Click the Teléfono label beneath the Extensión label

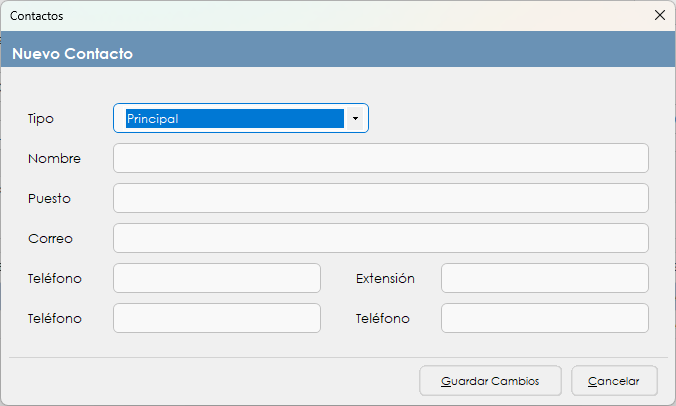coord(382,318)
